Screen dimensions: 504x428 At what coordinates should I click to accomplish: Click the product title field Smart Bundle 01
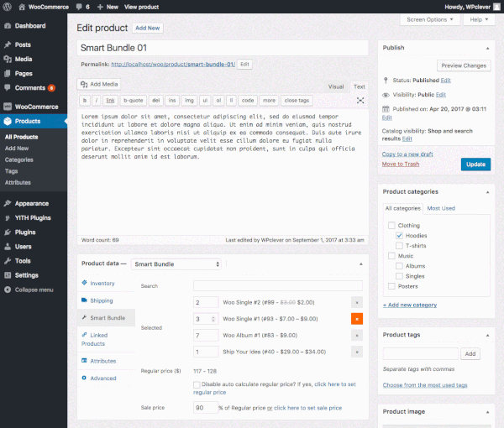223,48
